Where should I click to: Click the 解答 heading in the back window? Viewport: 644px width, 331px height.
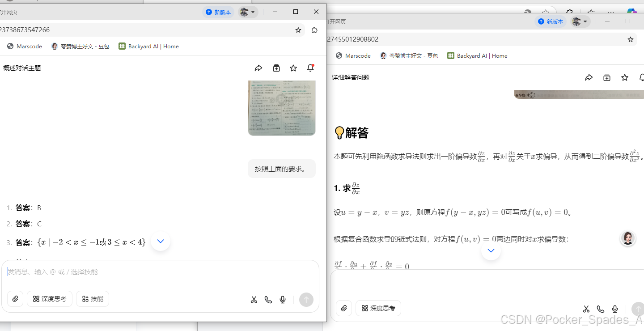pyautogui.click(x=352, y=132)
